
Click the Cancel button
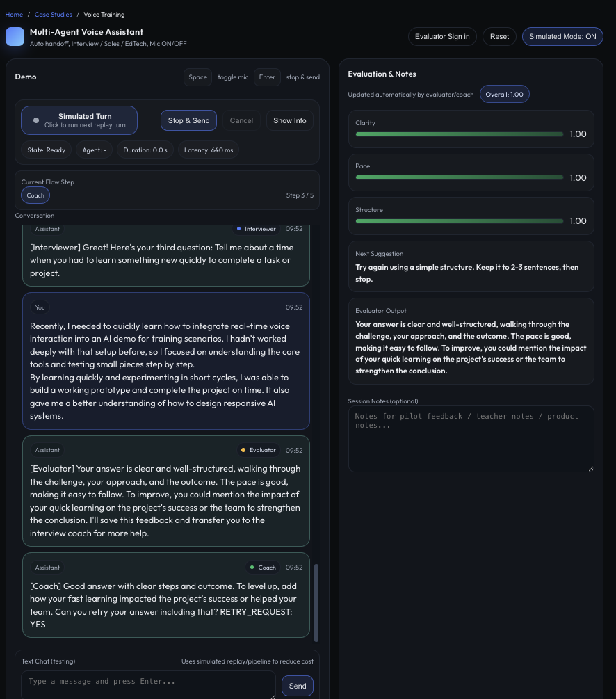click(241, 120)
